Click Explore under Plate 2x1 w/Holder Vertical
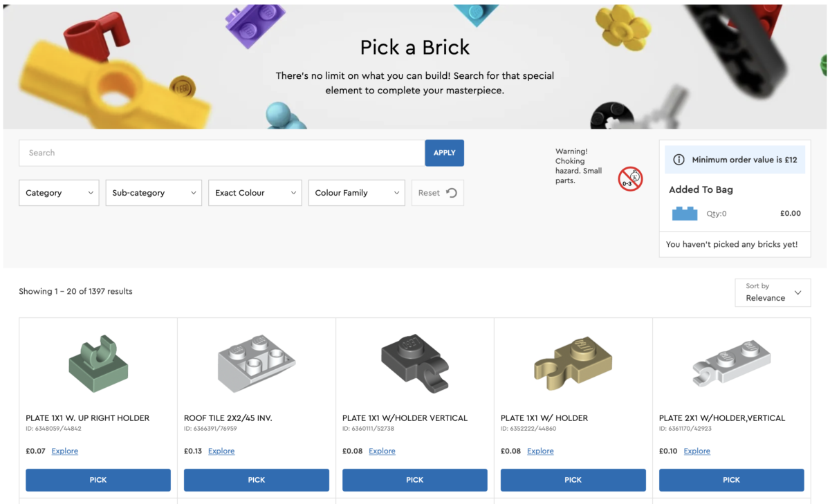This screenshot has width=830, height=504. (697, 451)
